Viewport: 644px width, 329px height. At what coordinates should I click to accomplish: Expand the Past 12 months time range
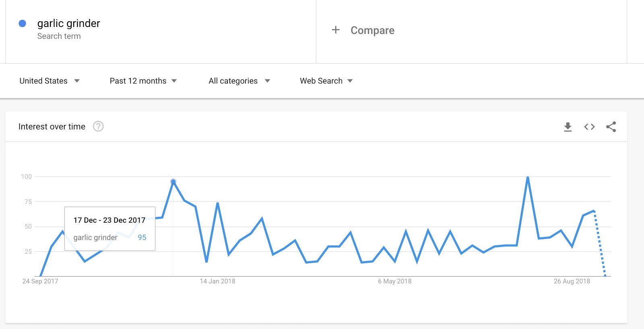[x=143, y=81]
